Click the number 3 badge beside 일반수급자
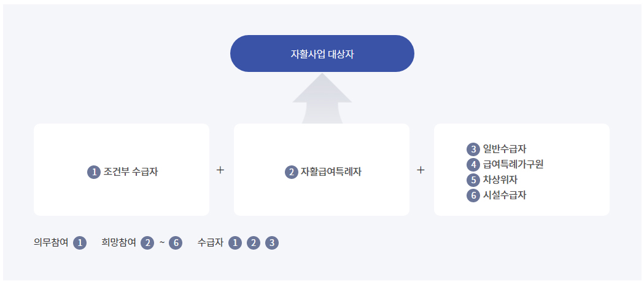 click(x=473, y=149)
